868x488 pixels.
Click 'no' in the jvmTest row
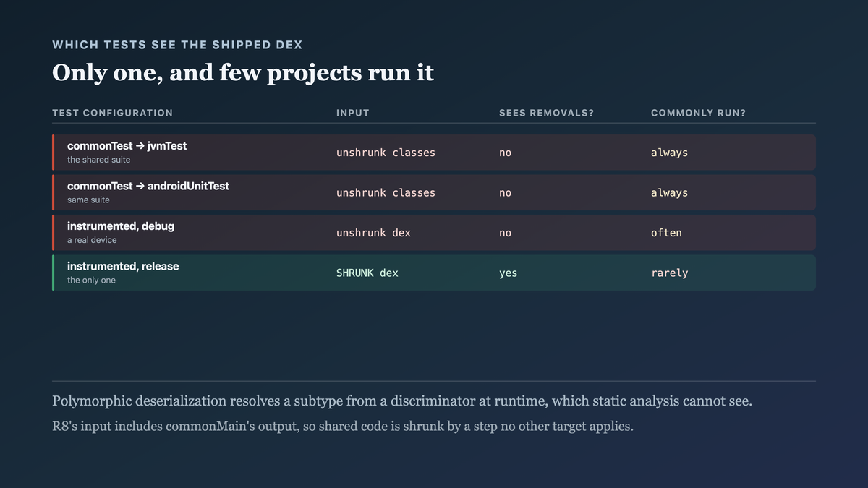pos(505,153)
